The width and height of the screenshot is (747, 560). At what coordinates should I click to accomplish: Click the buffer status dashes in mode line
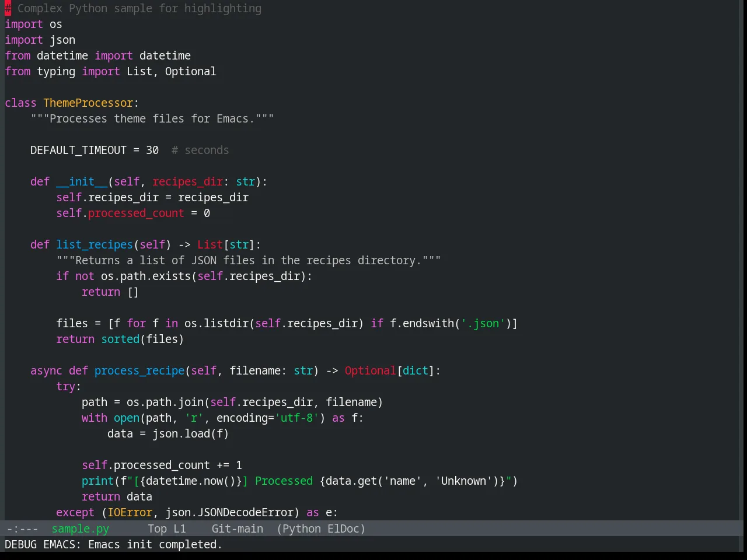(x=22, y=528)
